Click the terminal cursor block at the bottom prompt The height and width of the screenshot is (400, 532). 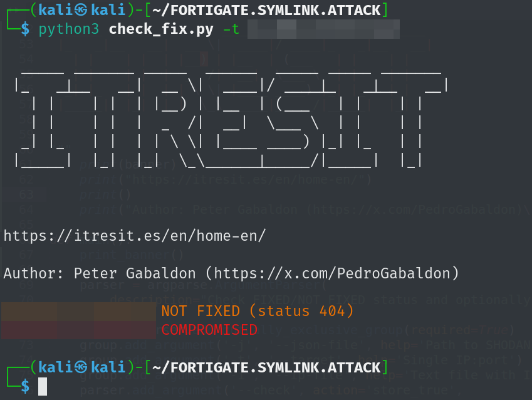tap(43, 386)
